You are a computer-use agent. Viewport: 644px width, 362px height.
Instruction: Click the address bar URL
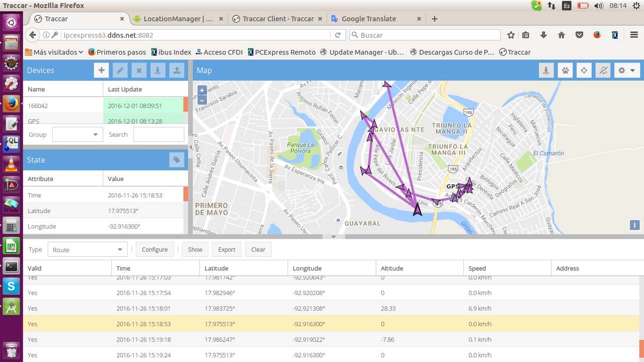tap(196, 35)
